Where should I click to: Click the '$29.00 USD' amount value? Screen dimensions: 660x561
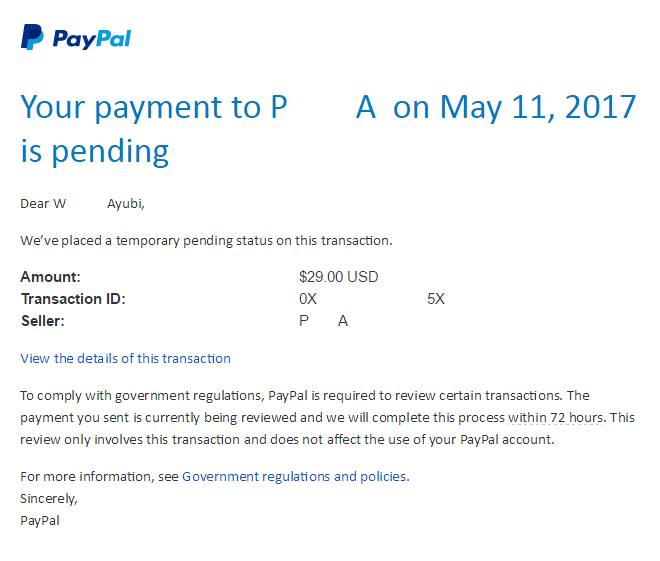338,277
